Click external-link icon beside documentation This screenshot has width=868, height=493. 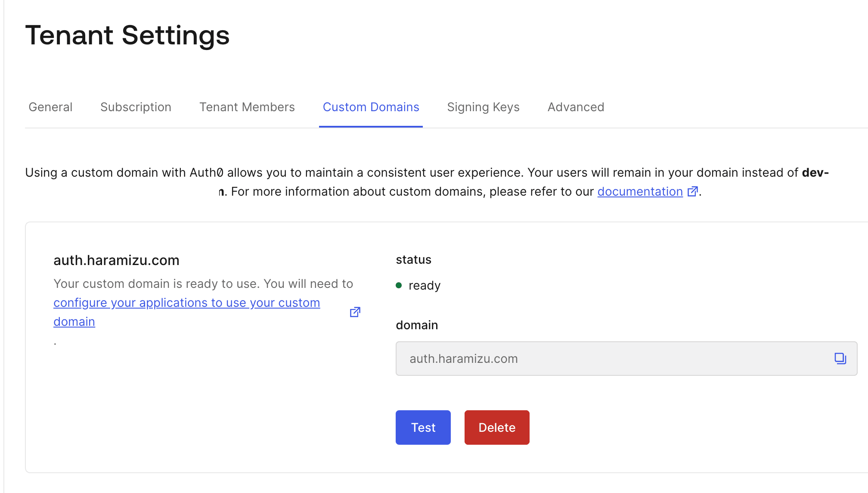coord(692,191)
